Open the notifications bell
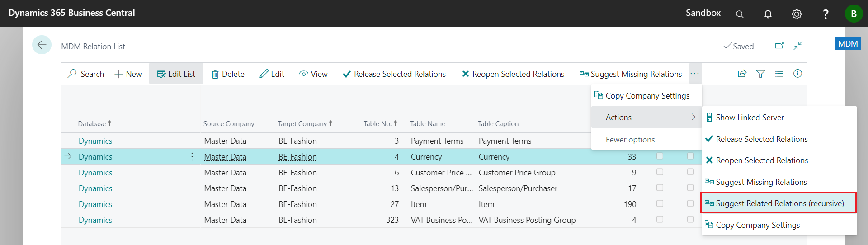The image size is (868, 245). click(x=768, y=14)
